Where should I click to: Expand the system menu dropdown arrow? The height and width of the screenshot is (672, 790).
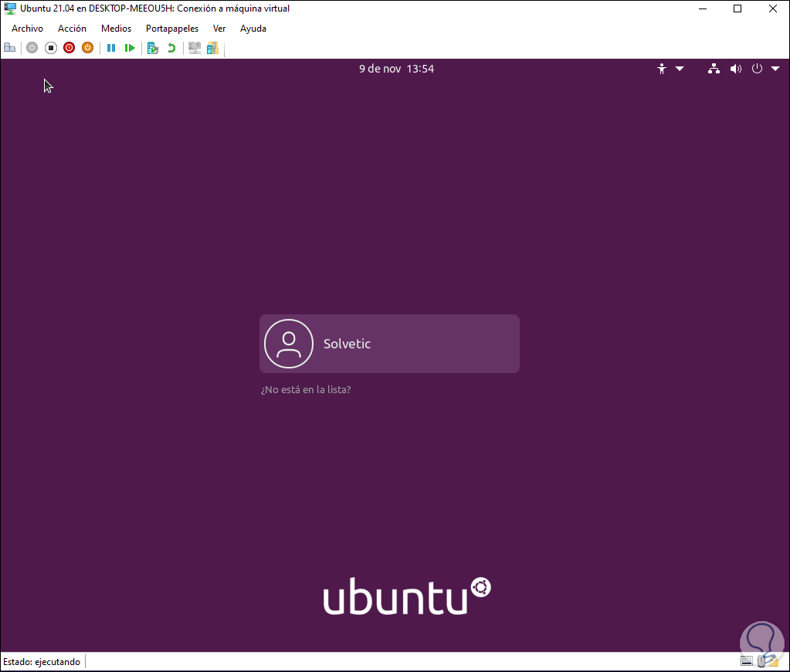click(x=775, y=69)
